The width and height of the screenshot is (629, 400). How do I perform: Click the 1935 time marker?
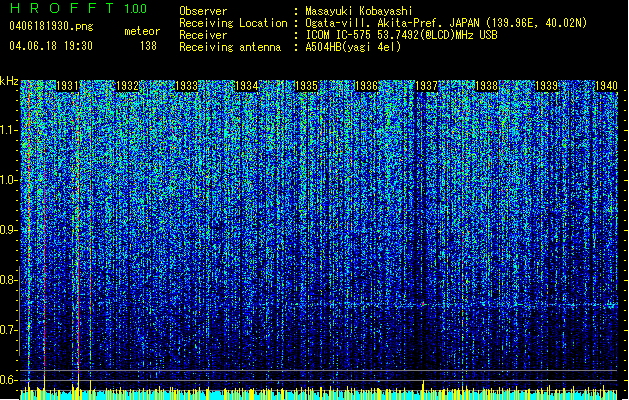click(x=307, y=86)
